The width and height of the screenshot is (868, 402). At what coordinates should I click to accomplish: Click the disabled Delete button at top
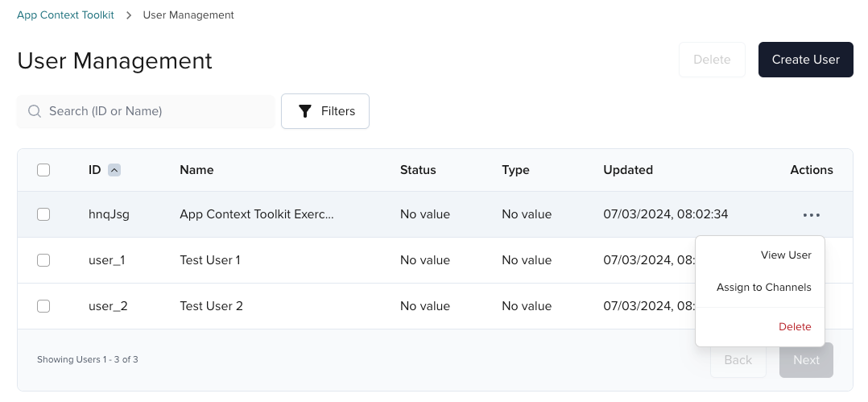coord(712,60)
